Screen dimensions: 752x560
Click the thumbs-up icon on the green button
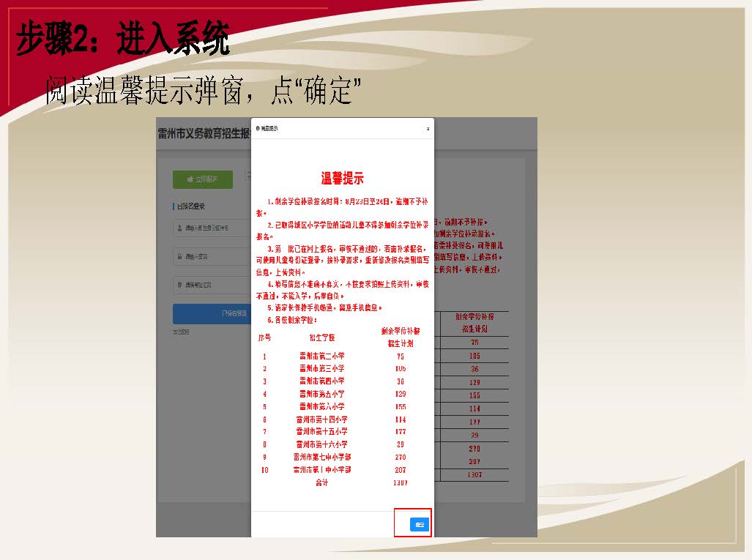(x=190, y=179)
